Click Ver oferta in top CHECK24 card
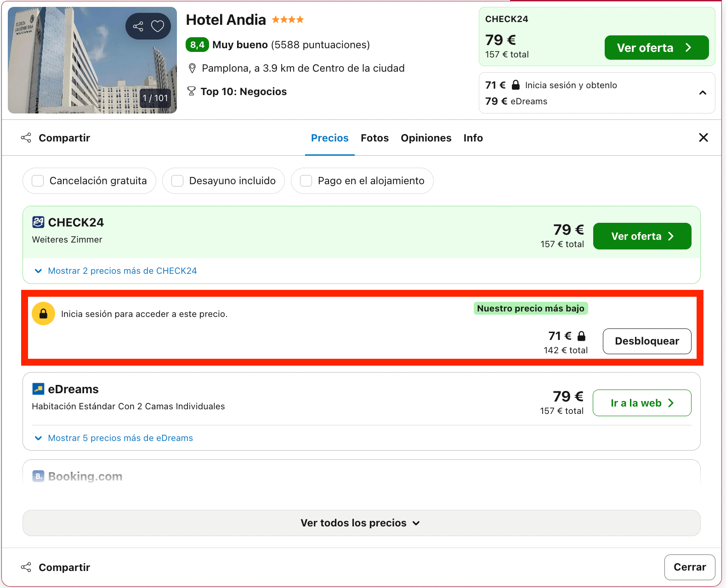This screenshot has width=726, height=588. 657,48
